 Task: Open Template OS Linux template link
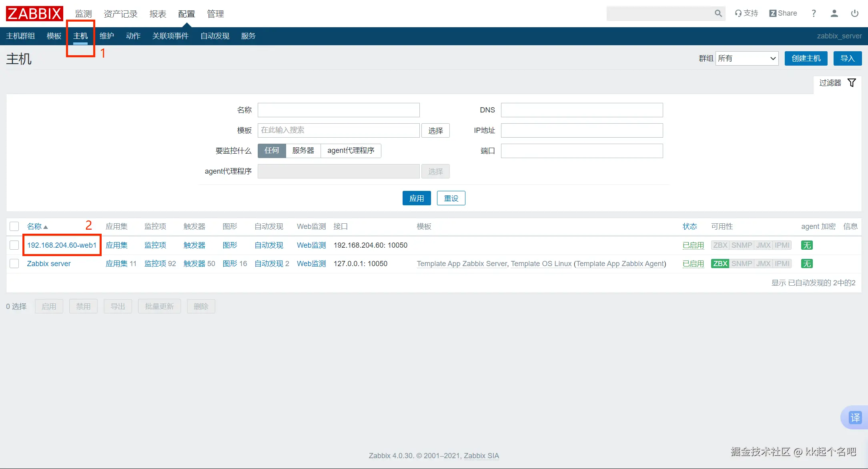point(541,264)
